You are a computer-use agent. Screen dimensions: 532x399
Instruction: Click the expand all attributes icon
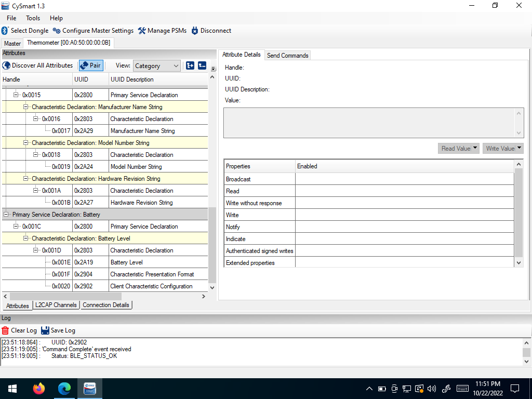pos(190,65)
